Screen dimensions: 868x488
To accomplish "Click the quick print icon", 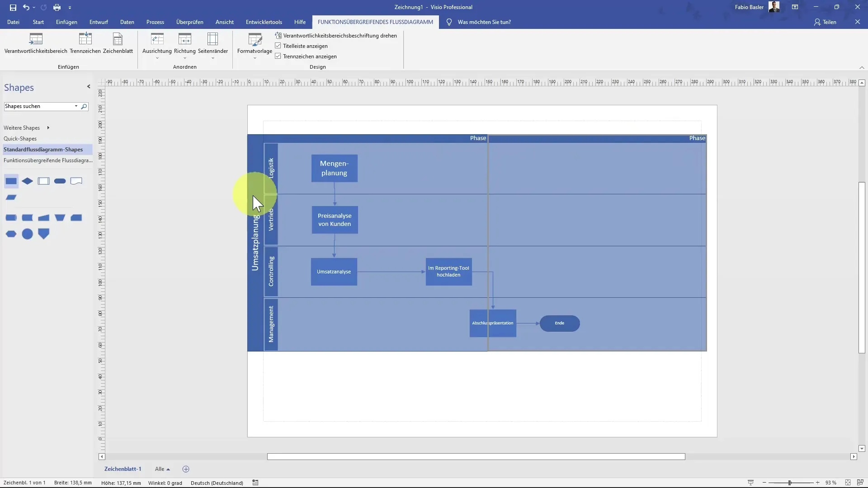I will 57,7.
